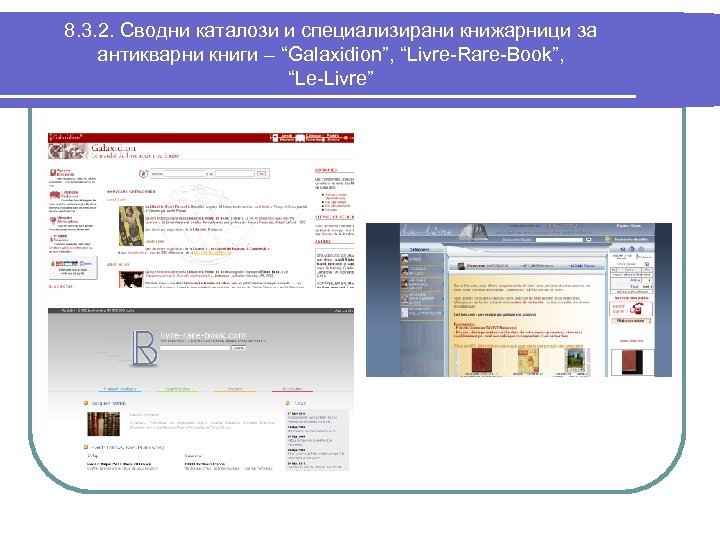Open the green landscape book thumbnail in Le-Livre's carousel

tap(576, 360)
